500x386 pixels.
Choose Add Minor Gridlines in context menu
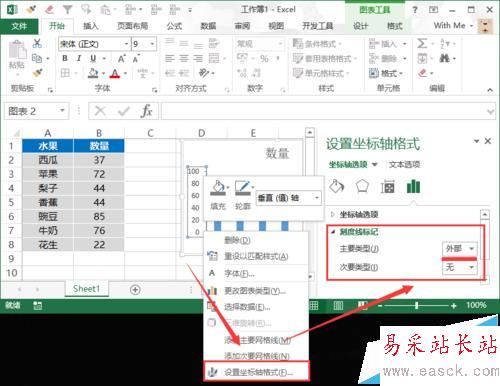click(257, 356)
